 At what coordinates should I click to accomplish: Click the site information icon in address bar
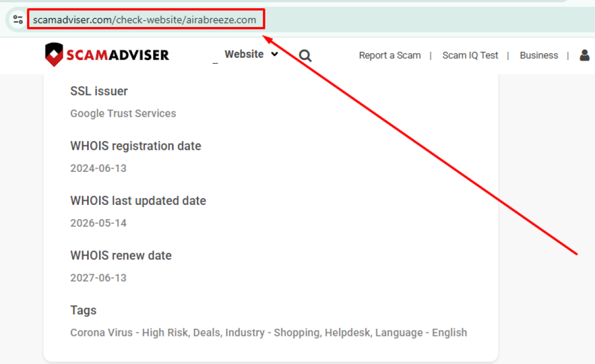(x=18, y=19)
